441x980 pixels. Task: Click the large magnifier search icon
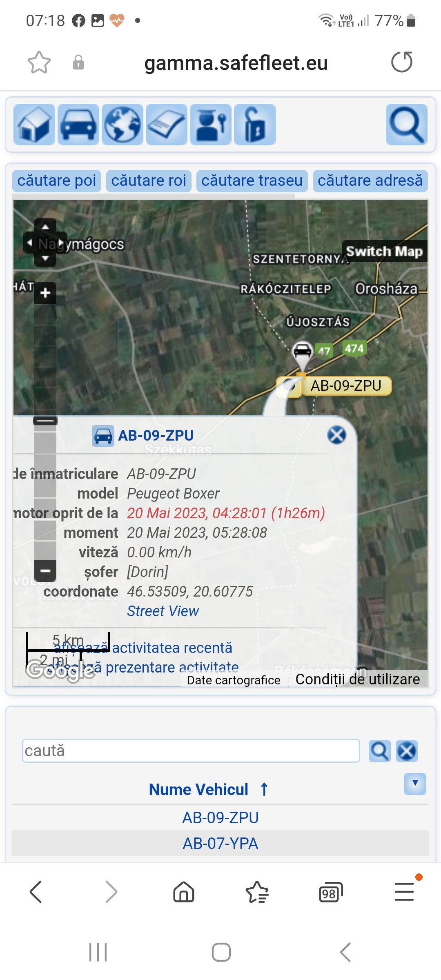click(x=407, y=125)
